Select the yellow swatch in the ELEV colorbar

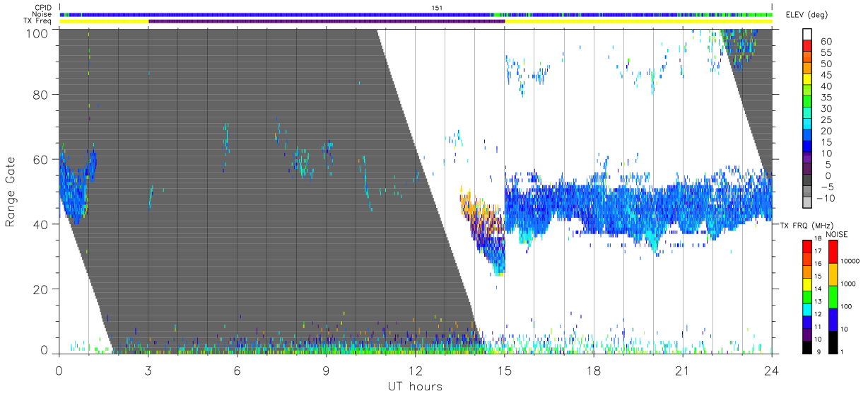tap(809, 80)
